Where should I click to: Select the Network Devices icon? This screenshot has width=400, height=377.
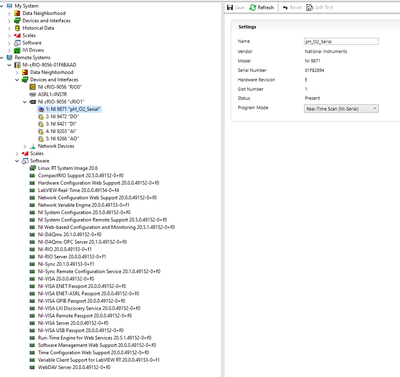click(32, 146)
